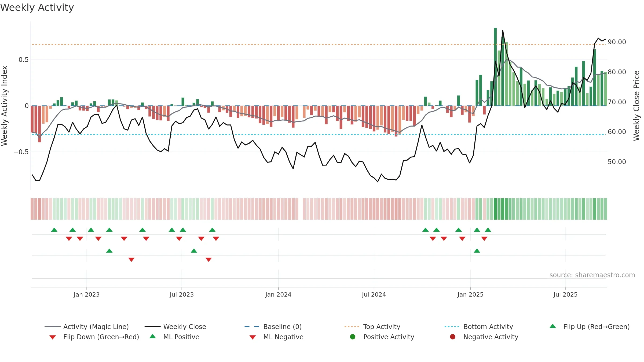Click the Jul 2023 axis label
Image resolution: width=644 pixels, height=362 pixels.
(182, 294)
